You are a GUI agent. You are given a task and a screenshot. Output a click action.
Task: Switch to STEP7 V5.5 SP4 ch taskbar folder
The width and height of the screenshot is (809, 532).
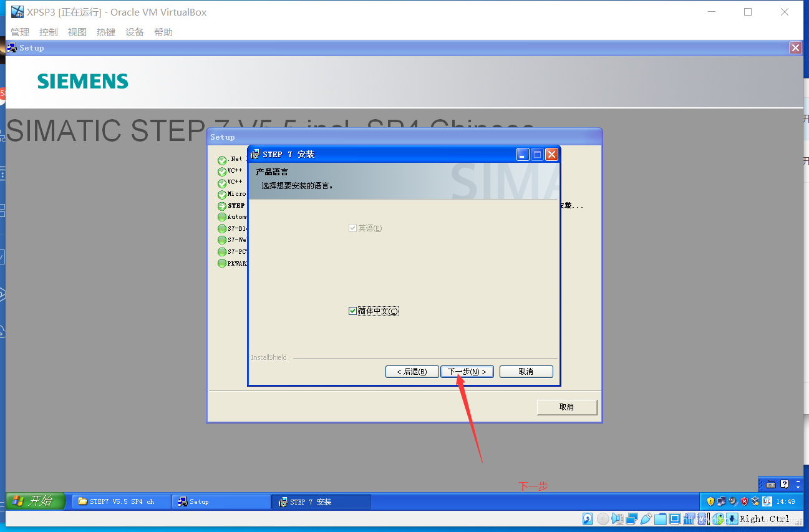point(122,501)
